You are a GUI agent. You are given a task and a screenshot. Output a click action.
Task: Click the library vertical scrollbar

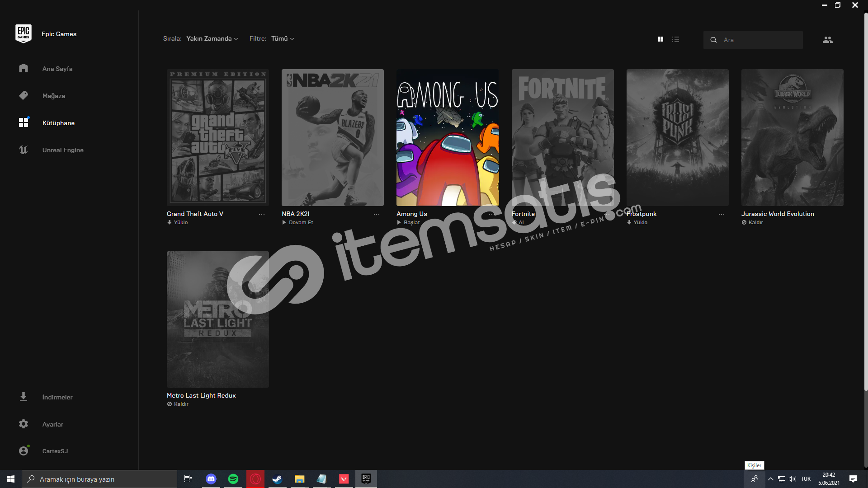coord(866,201)
